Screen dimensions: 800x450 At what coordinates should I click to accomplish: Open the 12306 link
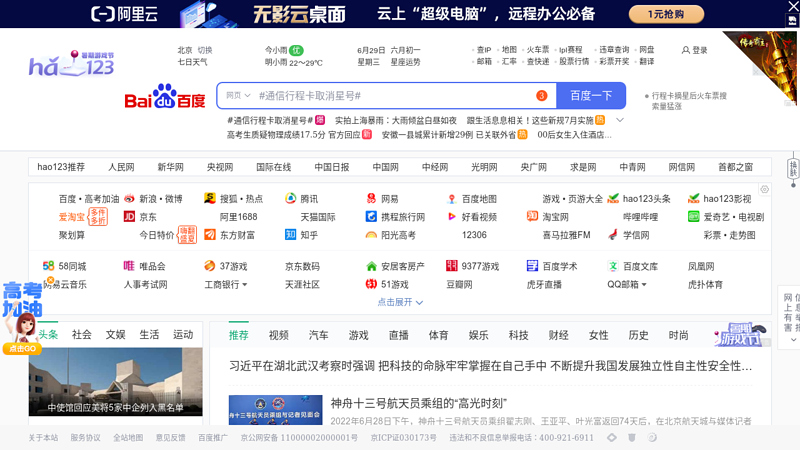pyautogui.click(x=474, y=235)
